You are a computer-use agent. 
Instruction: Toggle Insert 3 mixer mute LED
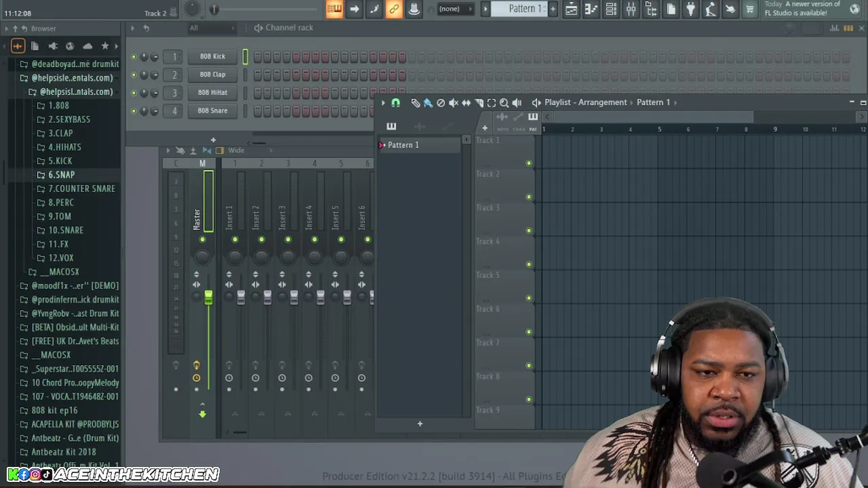[x=288, y=239]
